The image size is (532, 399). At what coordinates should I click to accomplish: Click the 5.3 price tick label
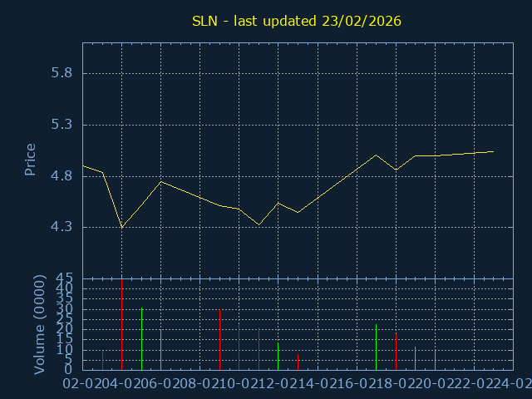62,125
